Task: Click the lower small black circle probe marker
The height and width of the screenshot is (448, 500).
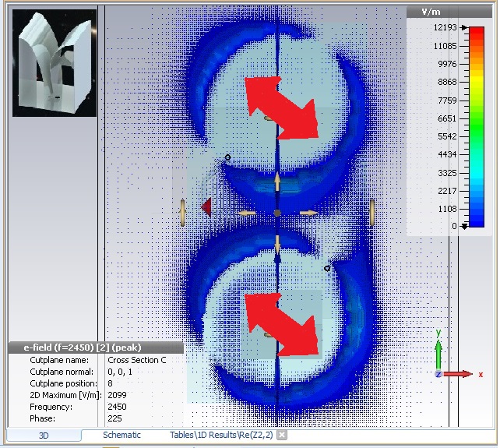Action: pos(327,268)
